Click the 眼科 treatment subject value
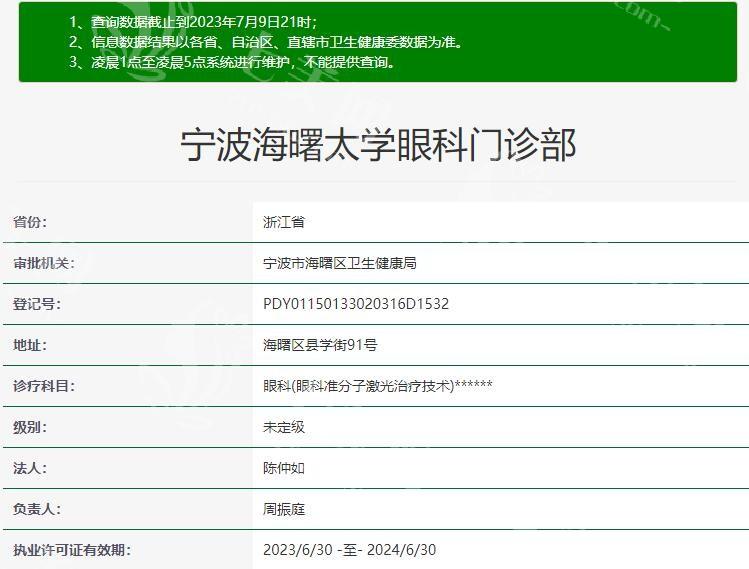The height and width of the screenshot is (569, 749). [377, 386]
